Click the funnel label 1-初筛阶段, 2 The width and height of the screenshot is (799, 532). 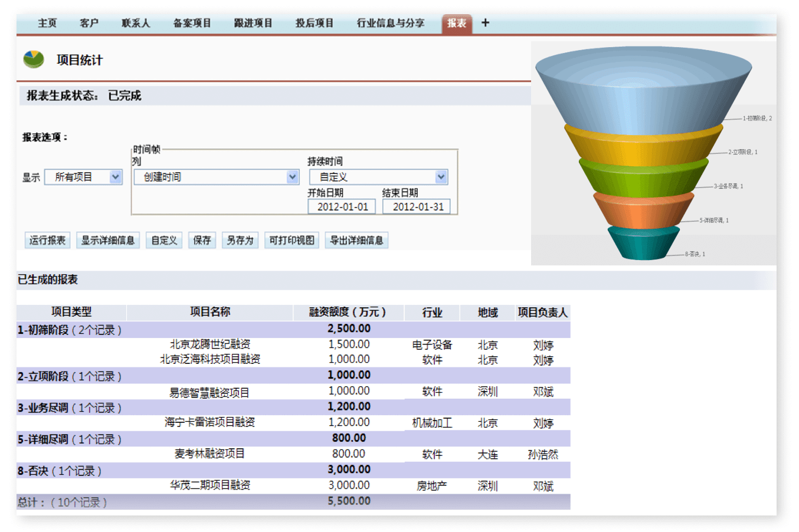757,119
